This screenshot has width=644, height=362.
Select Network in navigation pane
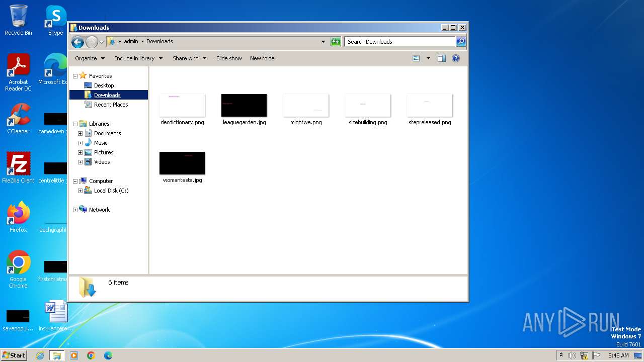point(99,210)
